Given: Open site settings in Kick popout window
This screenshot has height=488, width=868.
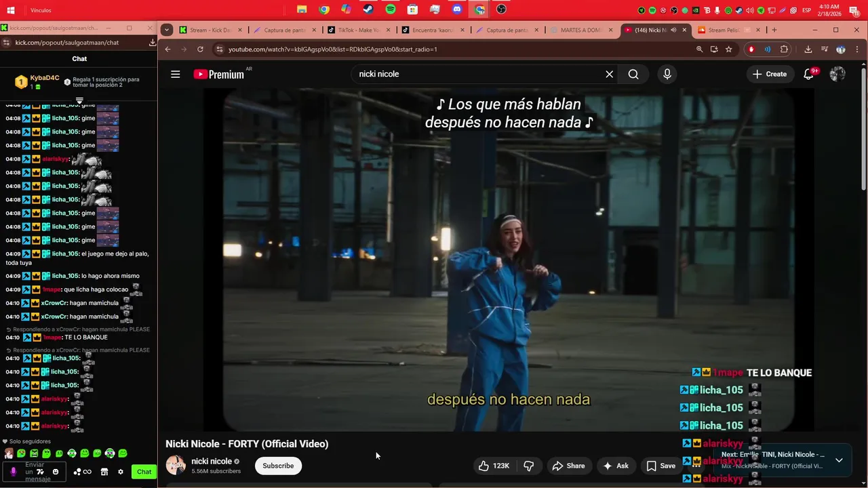Looking at the screenshot, I should (6, 42).
